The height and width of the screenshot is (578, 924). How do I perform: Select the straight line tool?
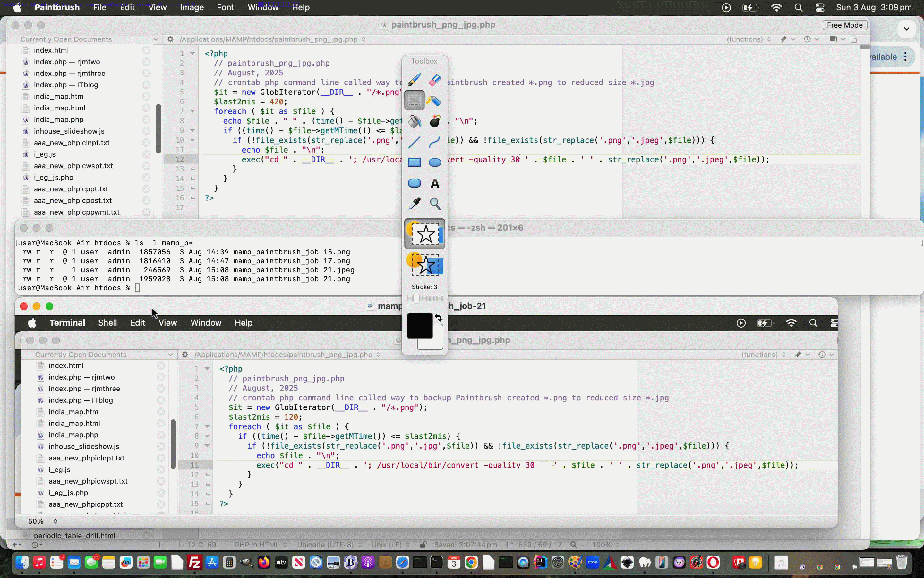click(414, 142)
